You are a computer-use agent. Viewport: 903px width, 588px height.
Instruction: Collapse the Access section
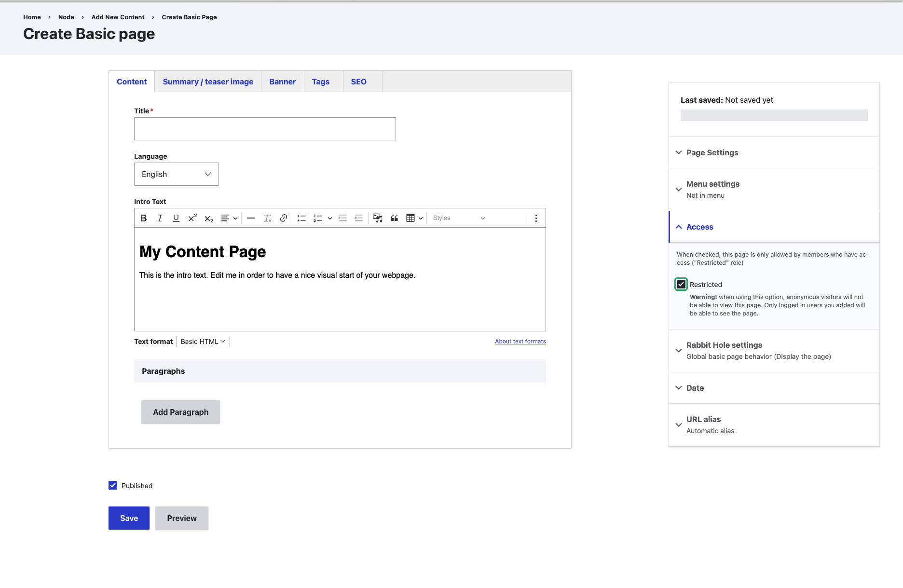774,227
